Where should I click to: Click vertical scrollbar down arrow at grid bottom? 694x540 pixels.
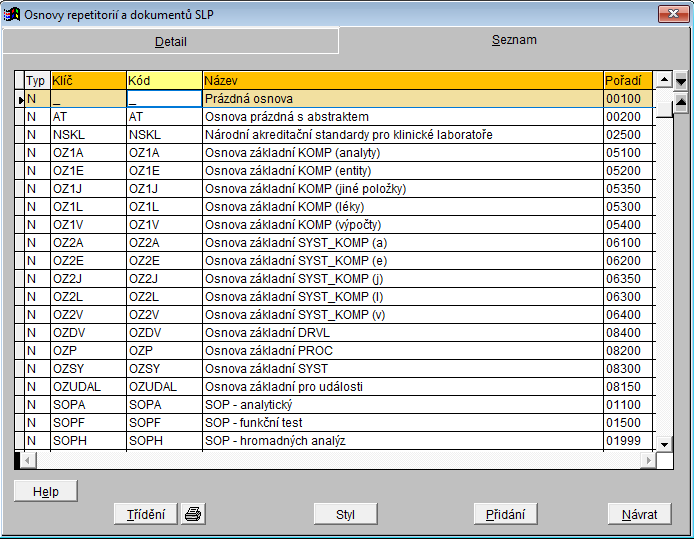tap(664, 443)
